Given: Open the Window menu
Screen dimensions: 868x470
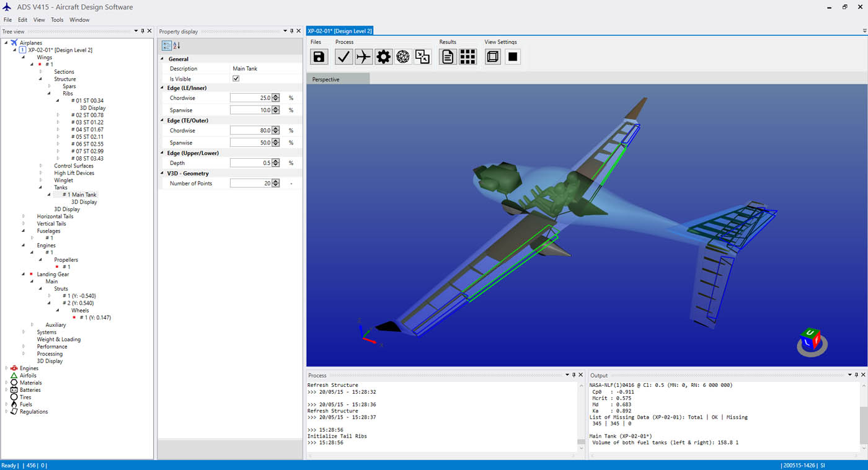Looking at the screenshot, I should pyautogui.click(x=79, y=20).
